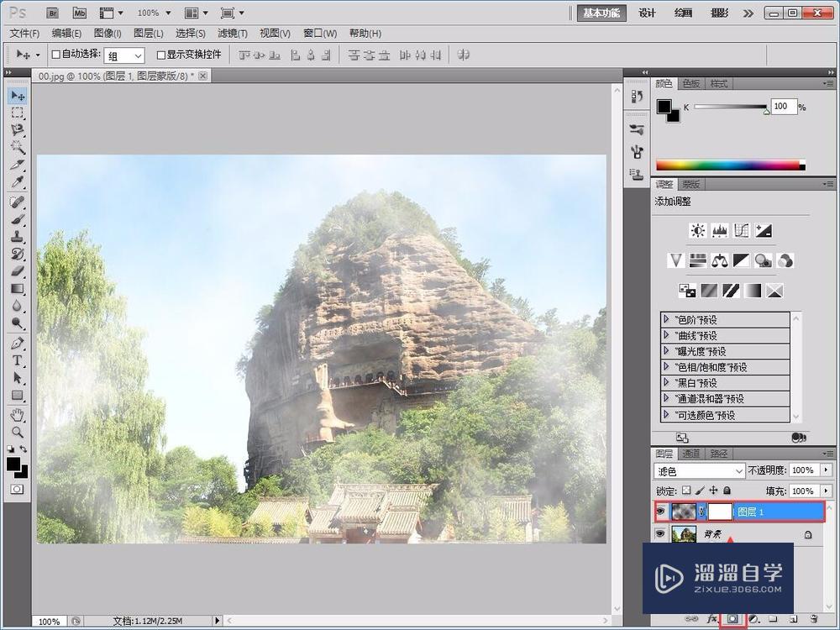
Task: Click the add layer mask icon
Action: tap(732, 619)
